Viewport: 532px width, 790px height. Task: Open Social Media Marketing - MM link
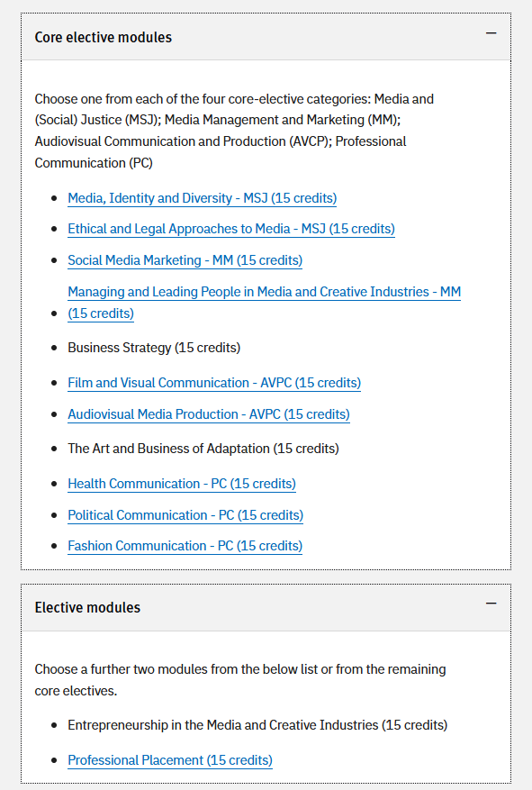[x=185, y=260]
